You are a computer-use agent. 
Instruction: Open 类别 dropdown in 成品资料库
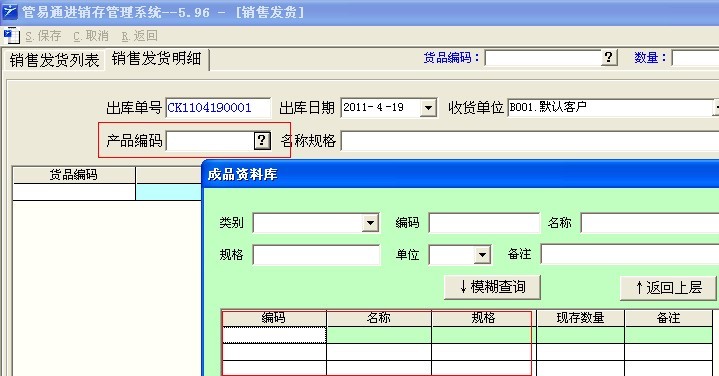[x=370, y=223]
